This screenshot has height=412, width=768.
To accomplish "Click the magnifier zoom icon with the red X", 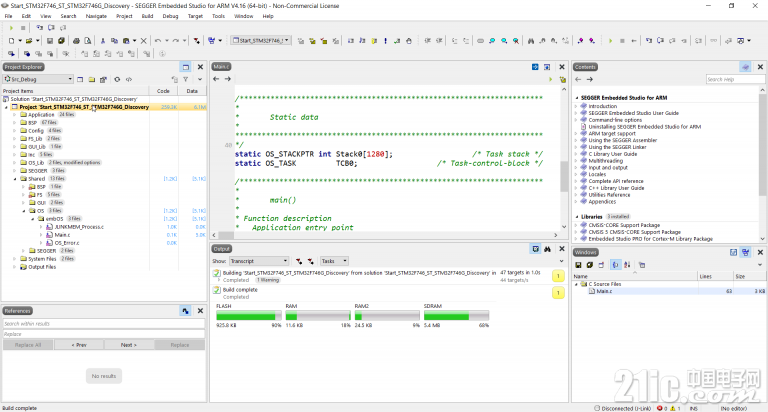I will [516, 41].
